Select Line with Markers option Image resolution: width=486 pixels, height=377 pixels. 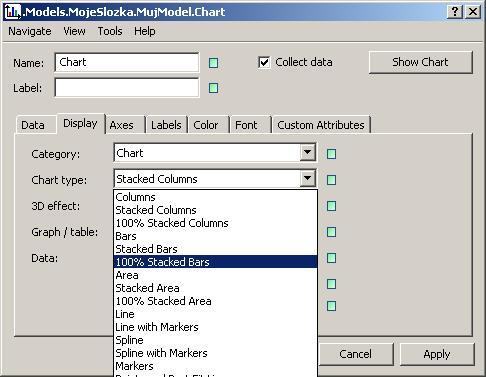point(215,327)
